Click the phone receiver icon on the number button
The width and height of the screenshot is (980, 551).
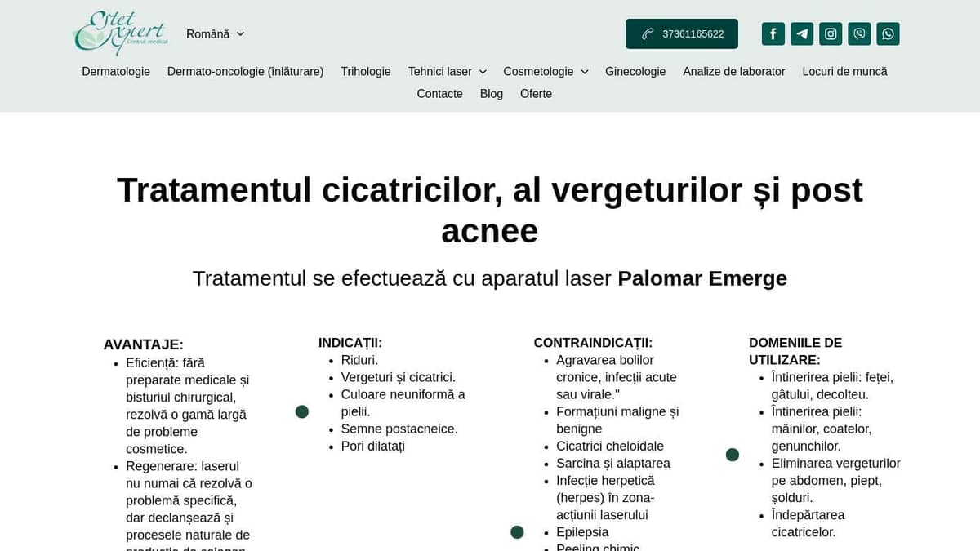648,33
